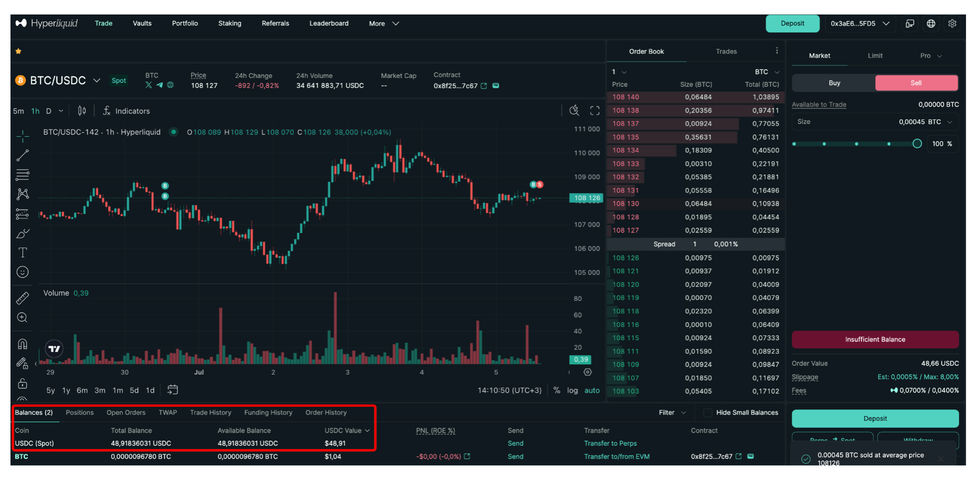This screenshot has height=480, width=980.
Task: Click Transfer to Perps link
Action: click(610, 444)
